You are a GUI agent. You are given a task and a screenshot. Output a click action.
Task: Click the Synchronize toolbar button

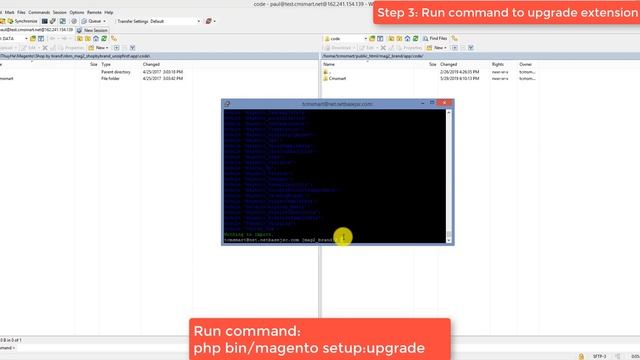click(x=22, y=21)
